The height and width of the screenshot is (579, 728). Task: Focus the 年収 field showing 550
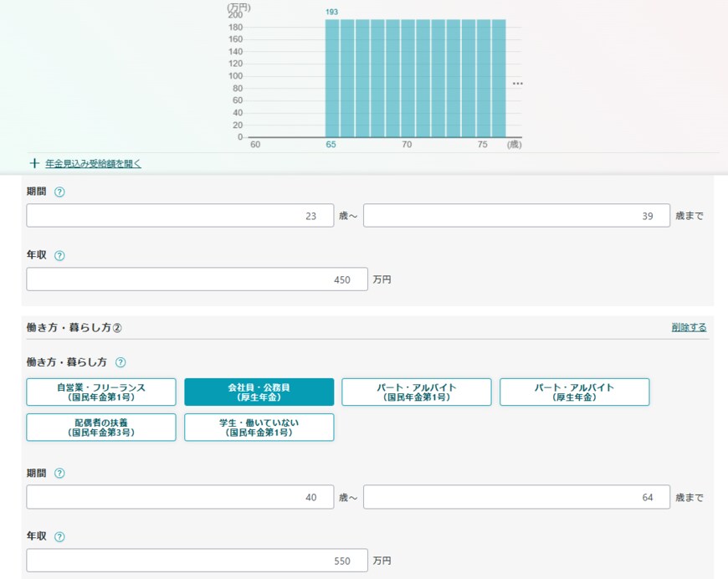pos(197,561)
